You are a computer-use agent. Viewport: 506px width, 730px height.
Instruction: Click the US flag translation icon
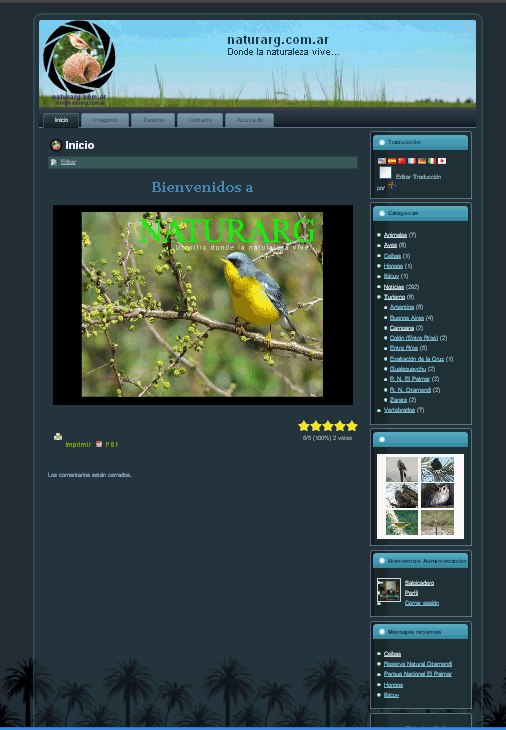tap(382, 161)
